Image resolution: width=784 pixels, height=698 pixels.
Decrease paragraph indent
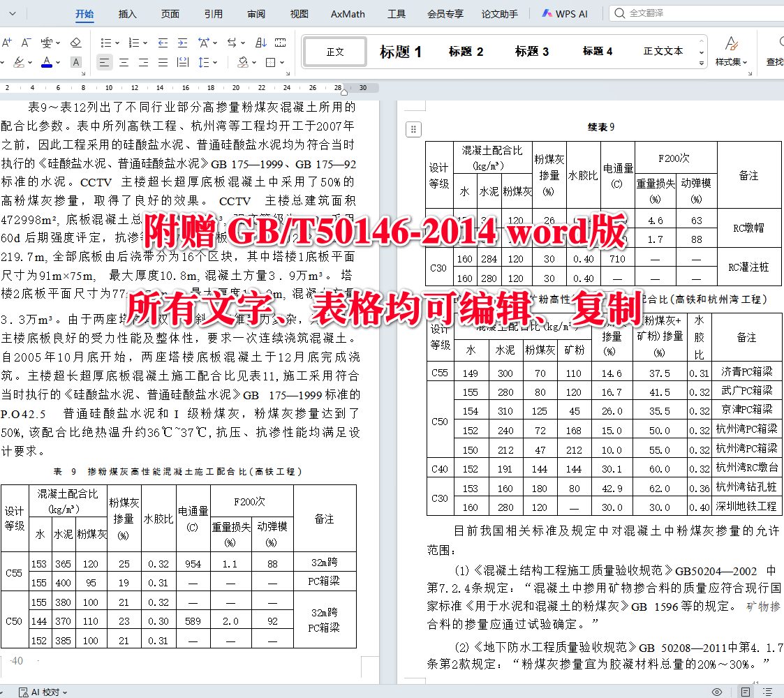[163, 43]
